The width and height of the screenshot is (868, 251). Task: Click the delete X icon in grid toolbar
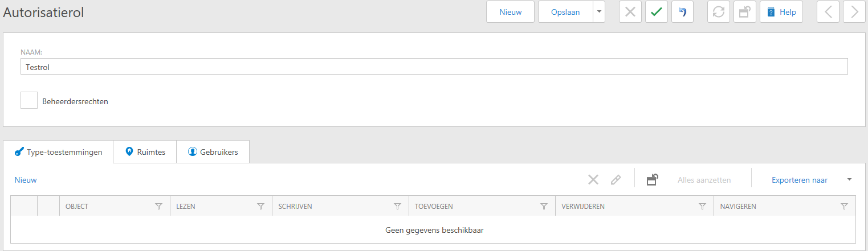pos(593,180)
